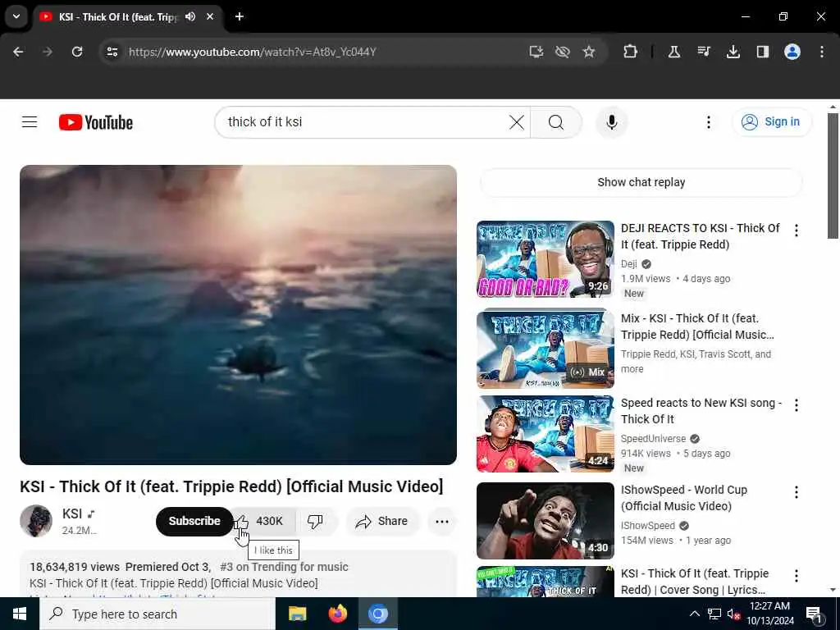The width and height of the screenshot is (840, 630).
Task: Open Windows Start menu
Action: coord(20,614)
